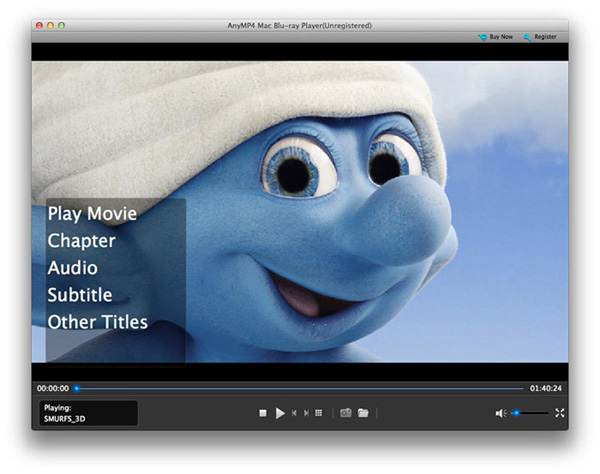The width and height of the screenshot is (600, 474).
Task: Mute audio with the speaker icon
Action: click(x=500, y=413)
